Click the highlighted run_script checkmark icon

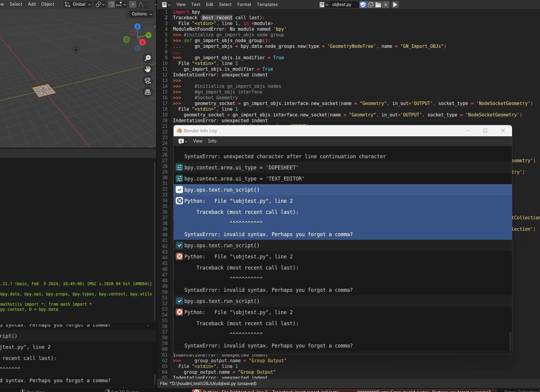click(x=179, y=190)
